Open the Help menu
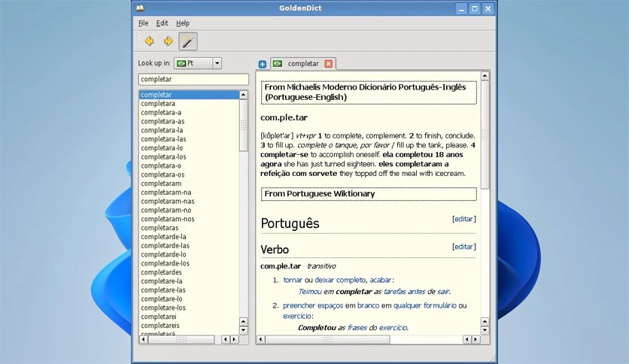629x364 pixels. [183, 23]
